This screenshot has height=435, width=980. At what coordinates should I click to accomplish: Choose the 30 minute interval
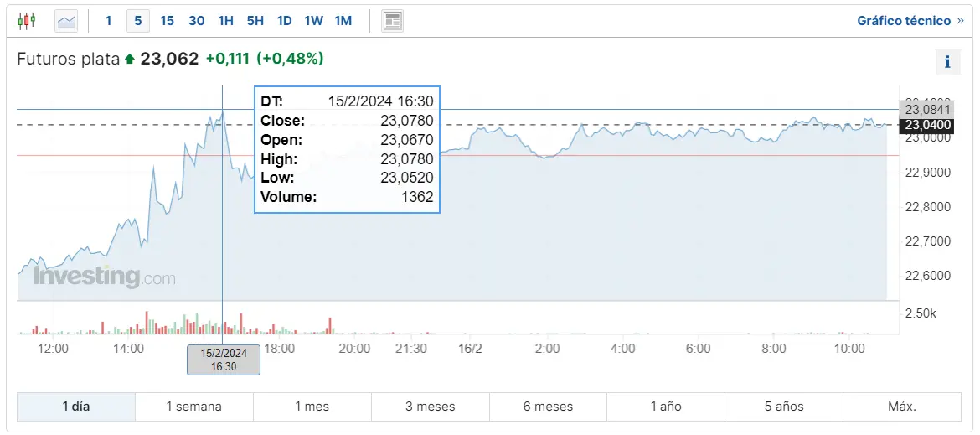coord(196,21)
